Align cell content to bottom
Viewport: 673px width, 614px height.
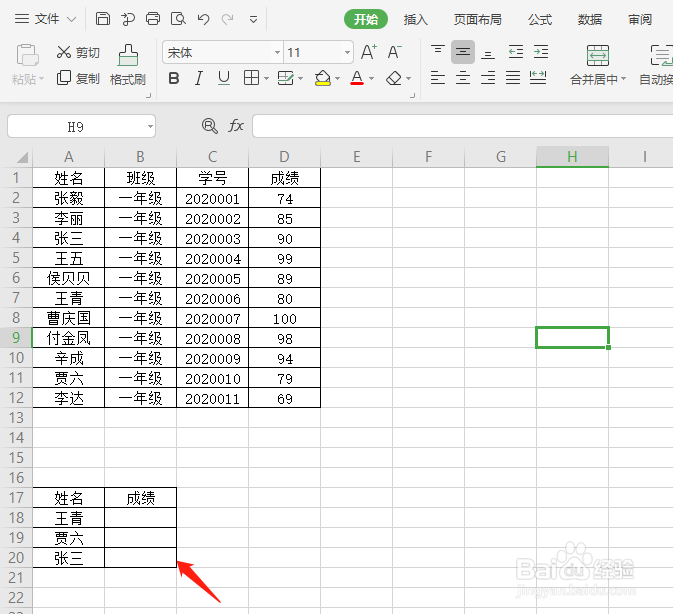point(488,52)
